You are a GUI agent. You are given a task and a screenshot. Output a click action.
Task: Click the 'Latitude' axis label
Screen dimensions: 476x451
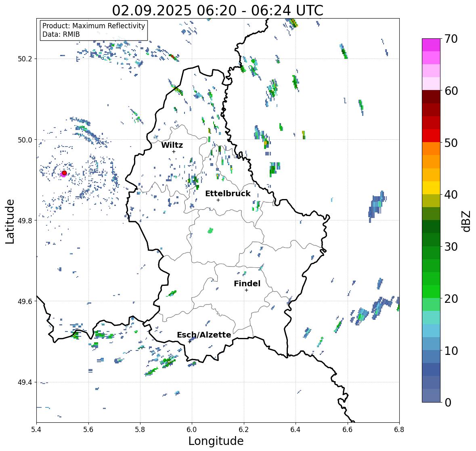10,221
